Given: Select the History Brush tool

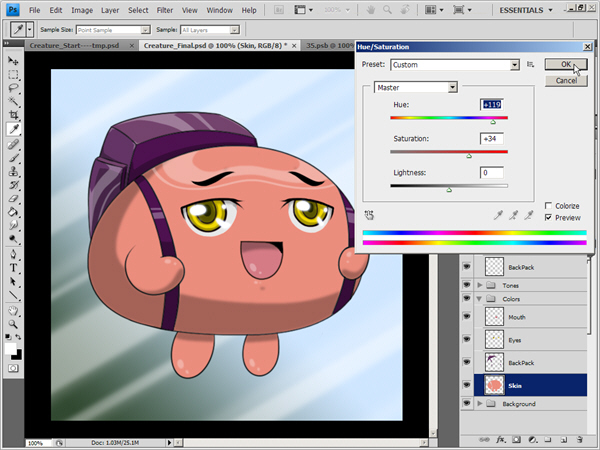Looking at the screenshot, I should point(13,185).
